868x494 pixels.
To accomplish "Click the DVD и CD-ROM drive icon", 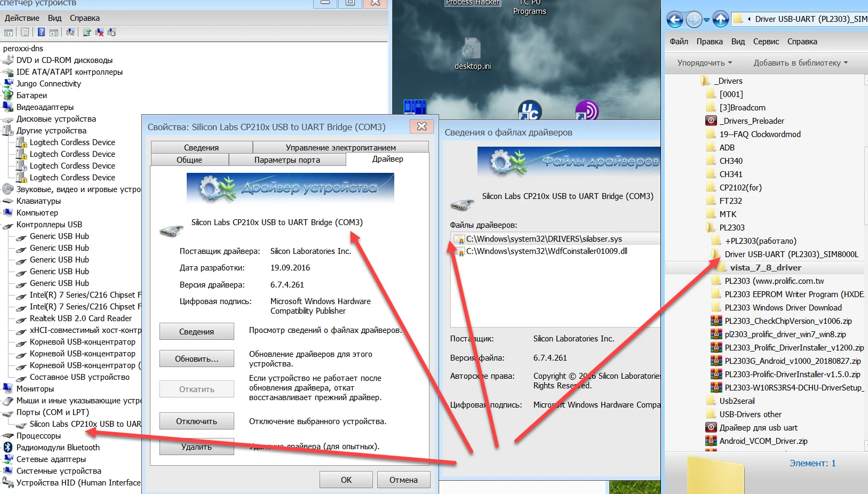I will coord(8,60).
